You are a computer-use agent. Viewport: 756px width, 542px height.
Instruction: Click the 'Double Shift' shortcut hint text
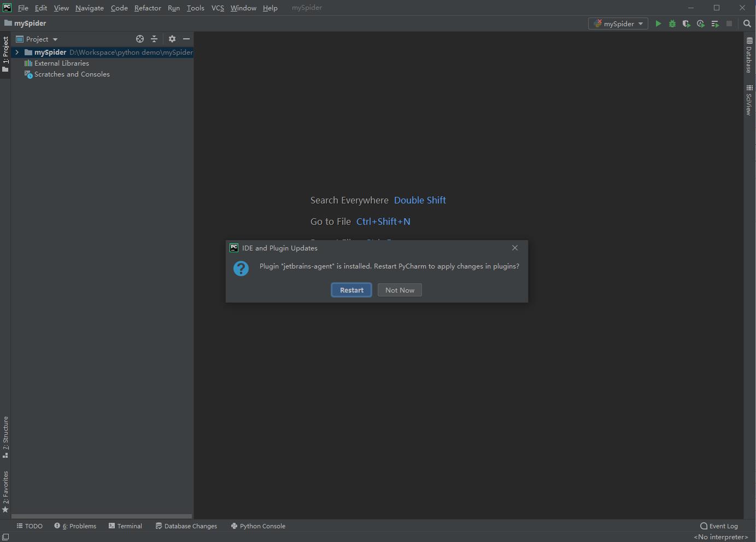pos(420,200)
